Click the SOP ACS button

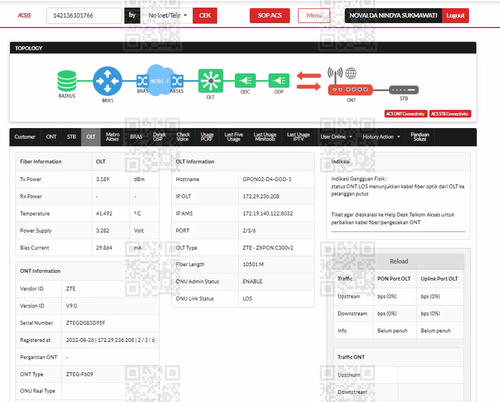point(270,15)
